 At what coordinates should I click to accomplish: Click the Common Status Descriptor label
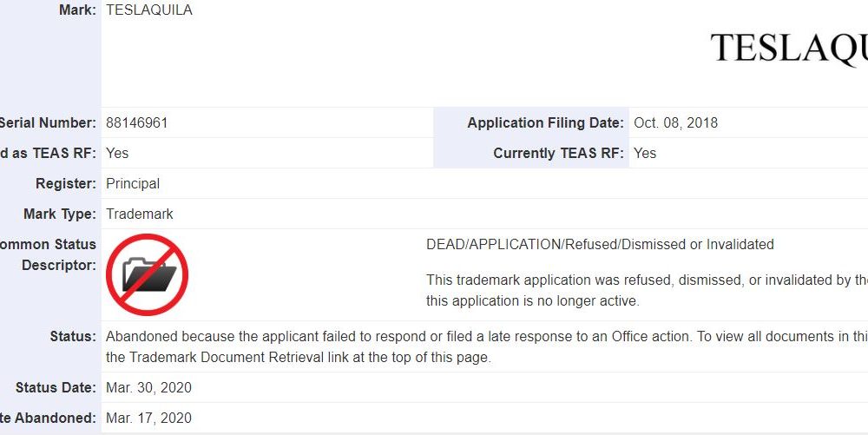pos(48,254)
